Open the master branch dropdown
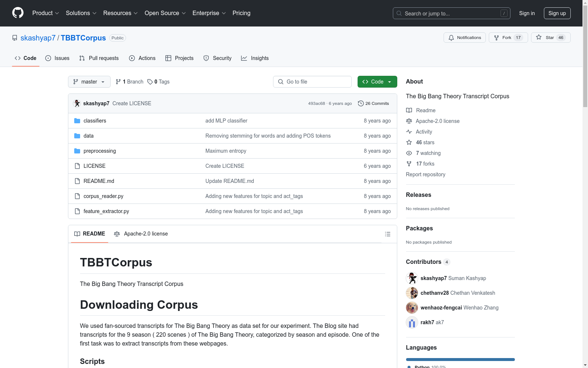 click(x=89, y=82)
